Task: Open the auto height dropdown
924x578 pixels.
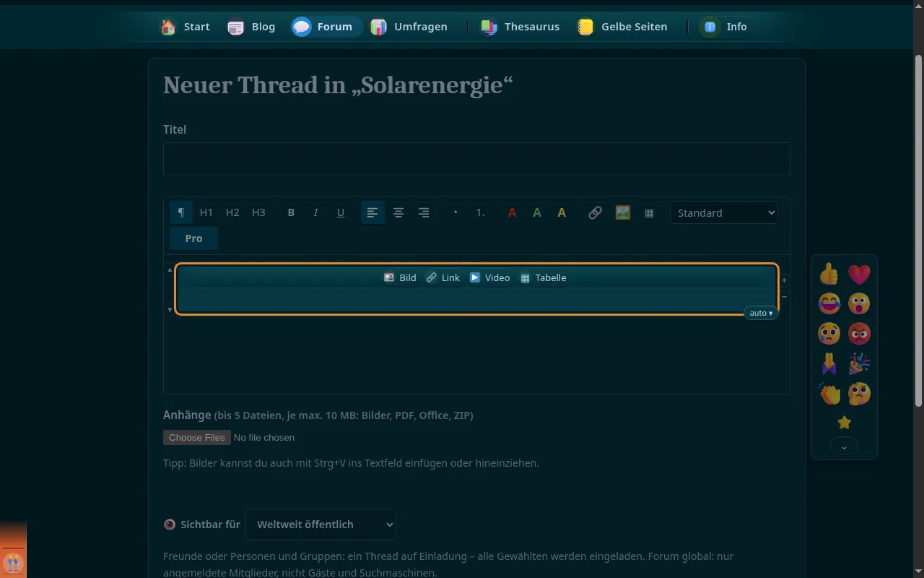Action: pyautogui.click(x=761, y=313)
